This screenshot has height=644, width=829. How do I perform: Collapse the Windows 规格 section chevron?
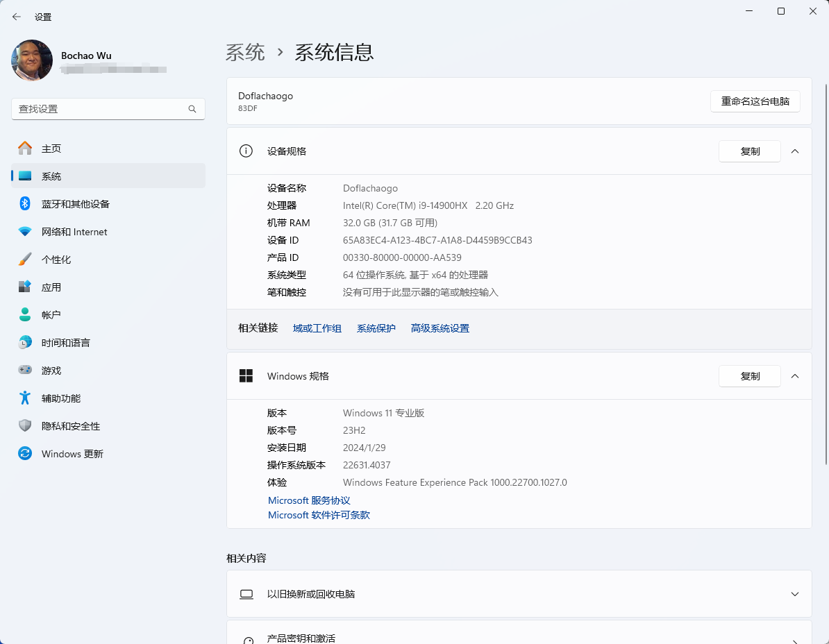click(x=795, y=376)
